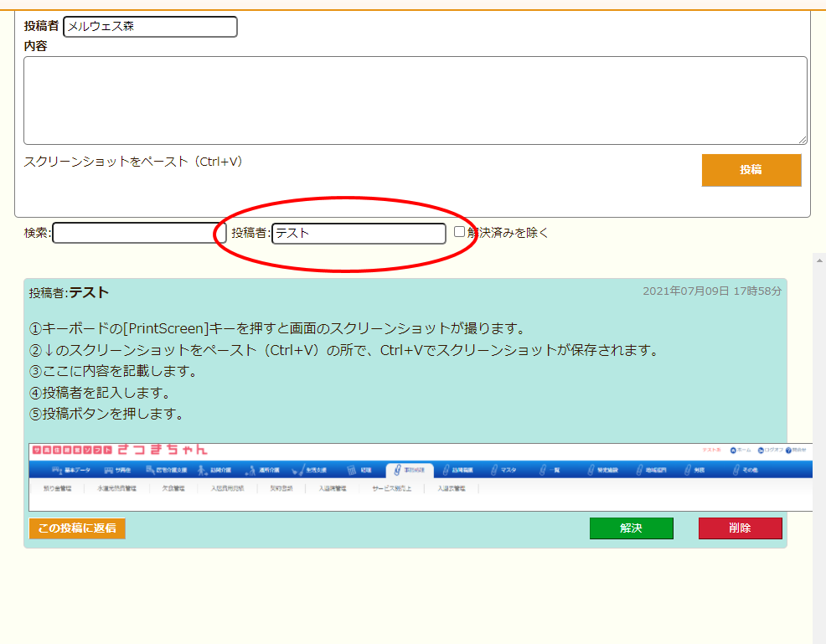This screenshot has height=644, width=826.
Task: Click the ホーム icon in the embedded screenshot
Action: pos(733,451)
